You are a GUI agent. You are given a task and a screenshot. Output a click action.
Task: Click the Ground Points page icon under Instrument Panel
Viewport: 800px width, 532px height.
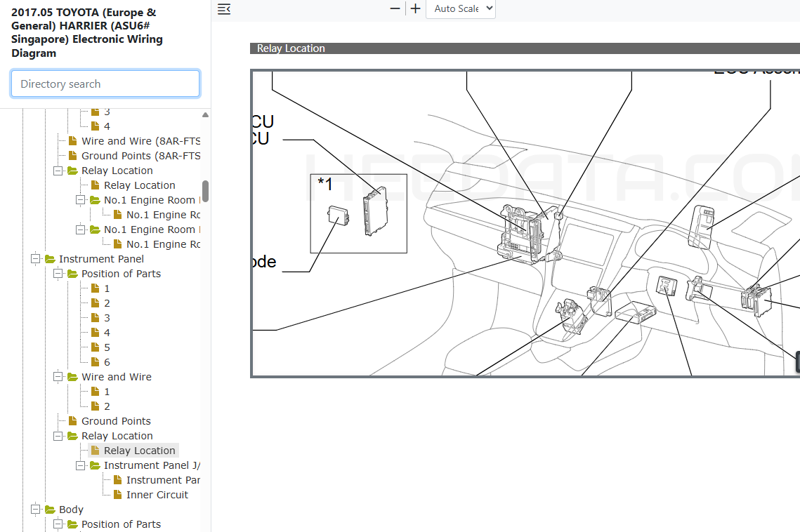(x=73, y=421)
